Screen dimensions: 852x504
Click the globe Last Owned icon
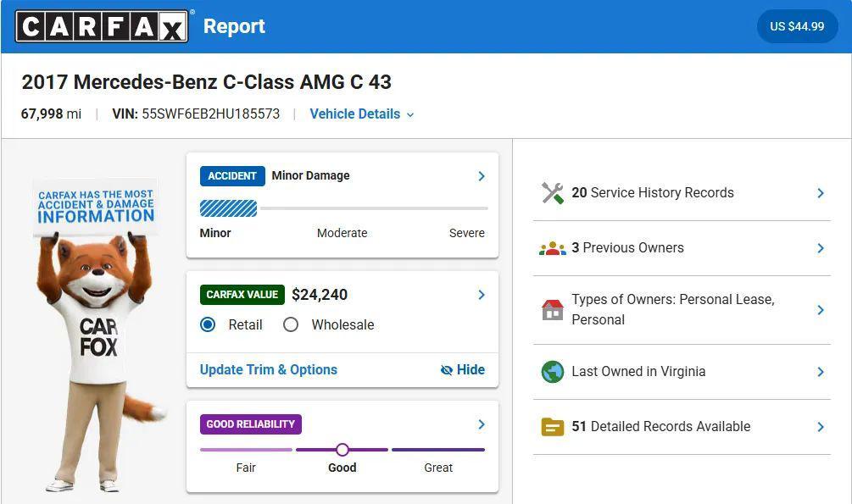pyautogui.click(x=553, y=372)
